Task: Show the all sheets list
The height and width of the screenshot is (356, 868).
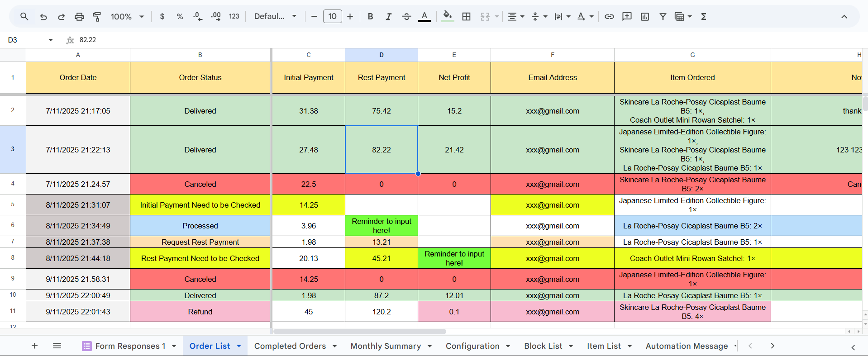Action: click(57, 346)
